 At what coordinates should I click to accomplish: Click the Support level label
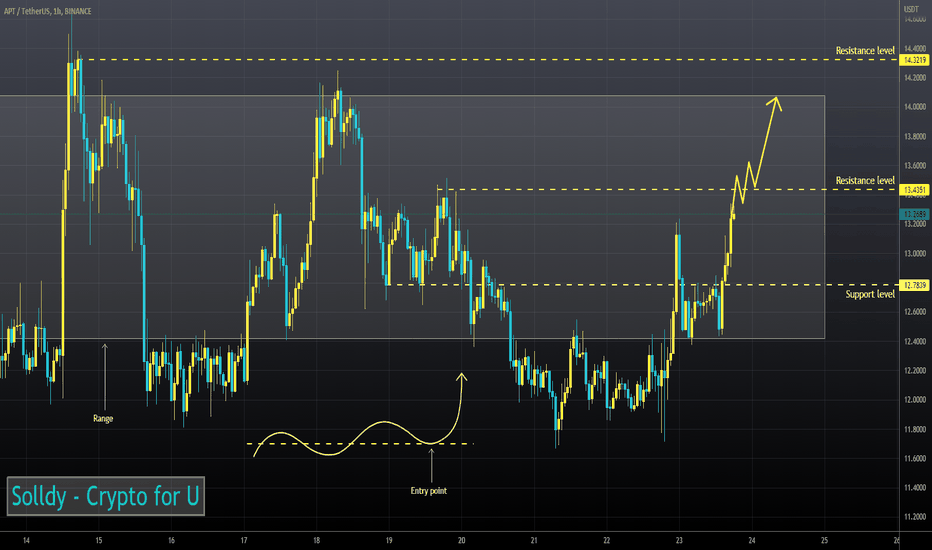870,294
